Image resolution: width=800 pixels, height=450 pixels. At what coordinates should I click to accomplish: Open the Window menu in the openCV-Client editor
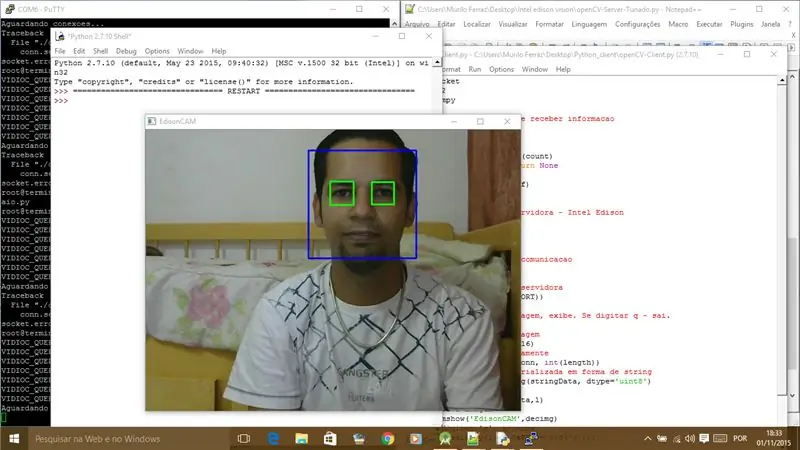tap(535, 69)
